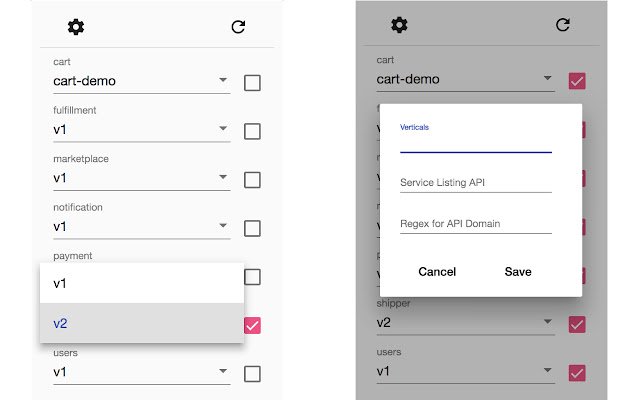Save the settings dialog
Image resolution: width=640 pixels, height=400 pixels.
518,272
